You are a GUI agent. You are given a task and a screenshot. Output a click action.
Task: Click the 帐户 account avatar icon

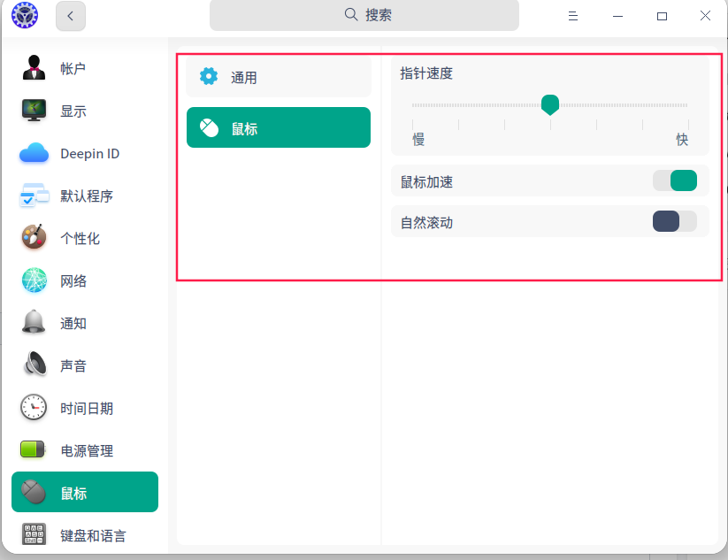point(34,68)
